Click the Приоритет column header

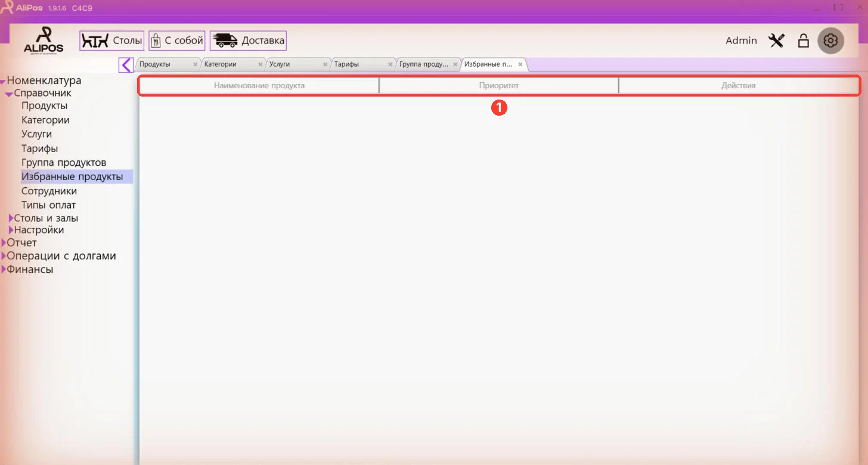pyautogui.click(x=499, y=86)
